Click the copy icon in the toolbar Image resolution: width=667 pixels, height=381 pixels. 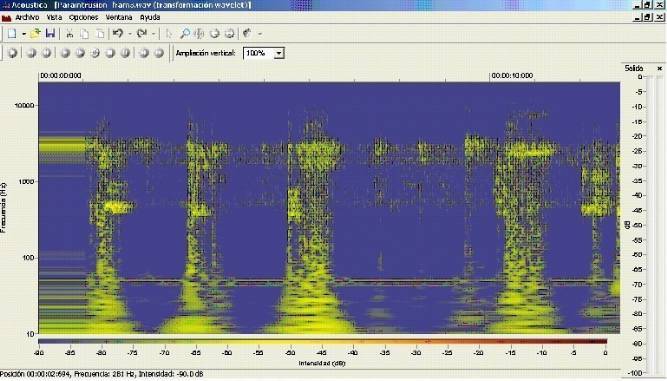click(x=85, y=34)
